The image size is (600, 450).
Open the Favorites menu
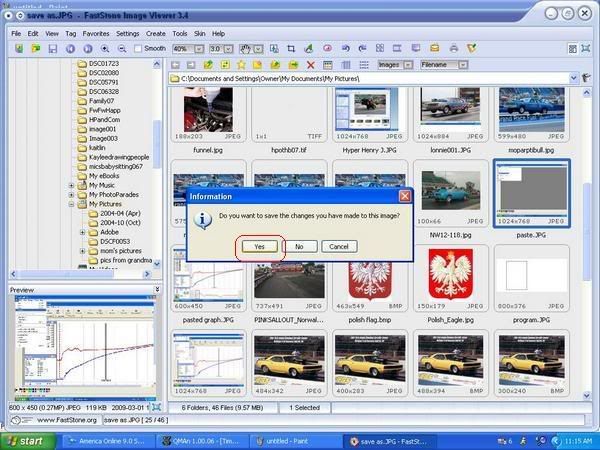click(96, 34)
